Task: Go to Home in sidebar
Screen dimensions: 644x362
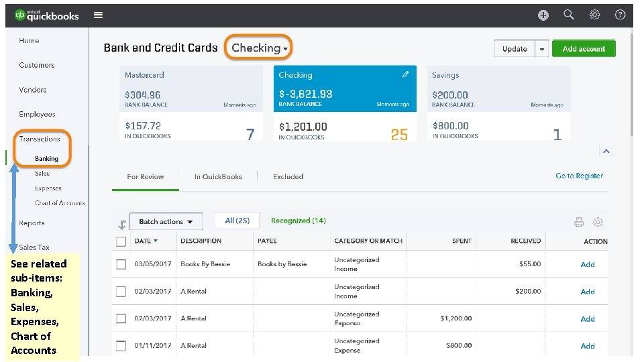Action: [29, 41]
